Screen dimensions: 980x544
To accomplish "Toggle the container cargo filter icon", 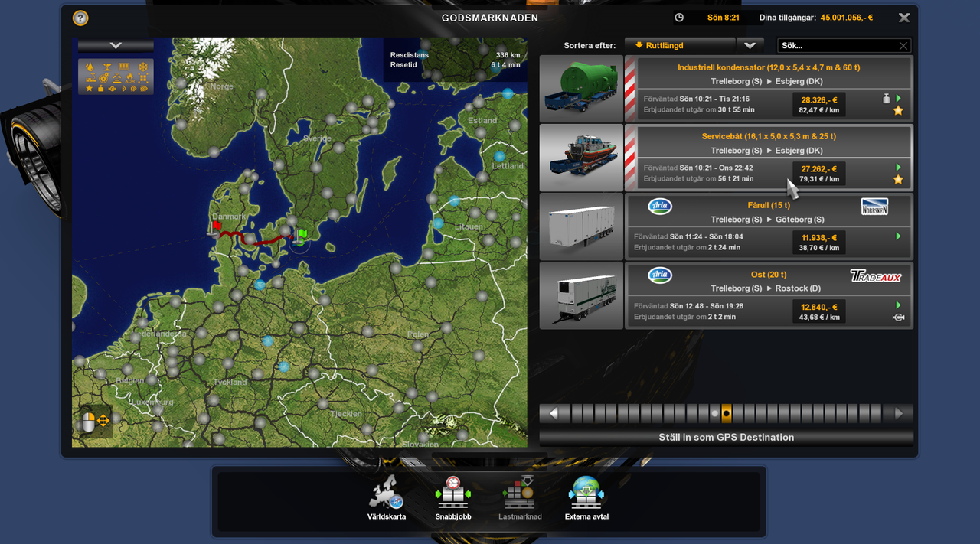I will pos(124,67).
